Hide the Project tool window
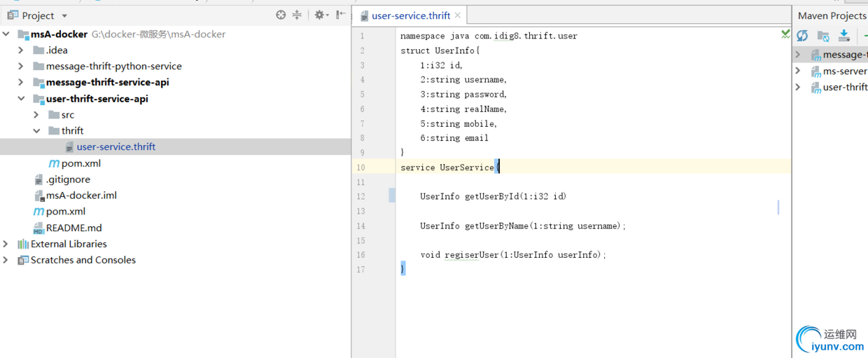 point(340,15)
